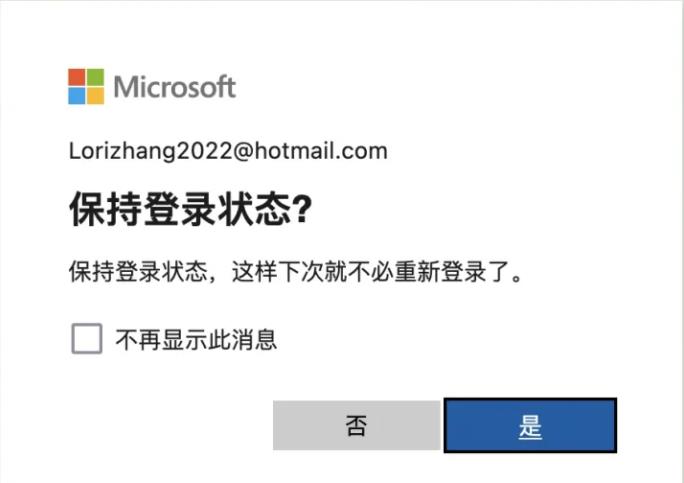The width and height of the screenshot is (684, 483).
Task: Click the yellow square of the Microsoft logo
Action: pyautogui.click(x=96, y=96)
